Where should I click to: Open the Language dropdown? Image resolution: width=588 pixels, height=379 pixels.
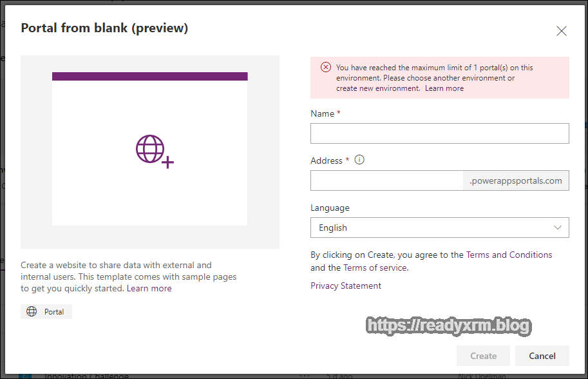pyautogui.click(x=440, y=228)
